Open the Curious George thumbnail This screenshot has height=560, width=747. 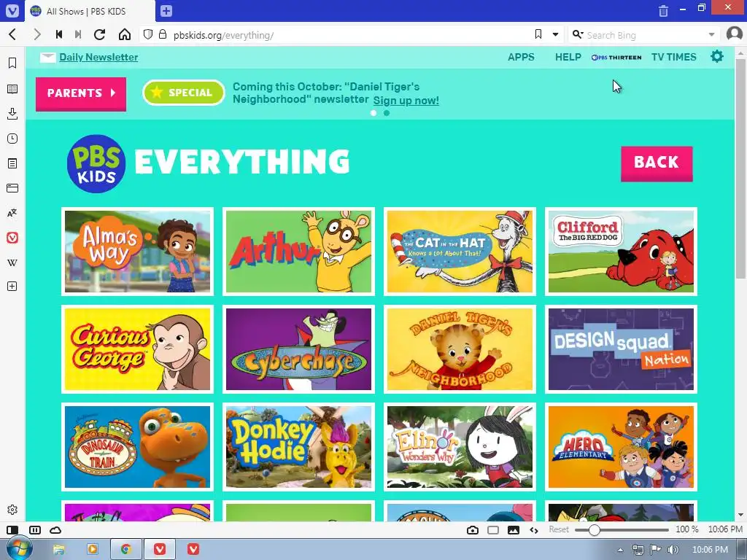(x=137, y=349)
